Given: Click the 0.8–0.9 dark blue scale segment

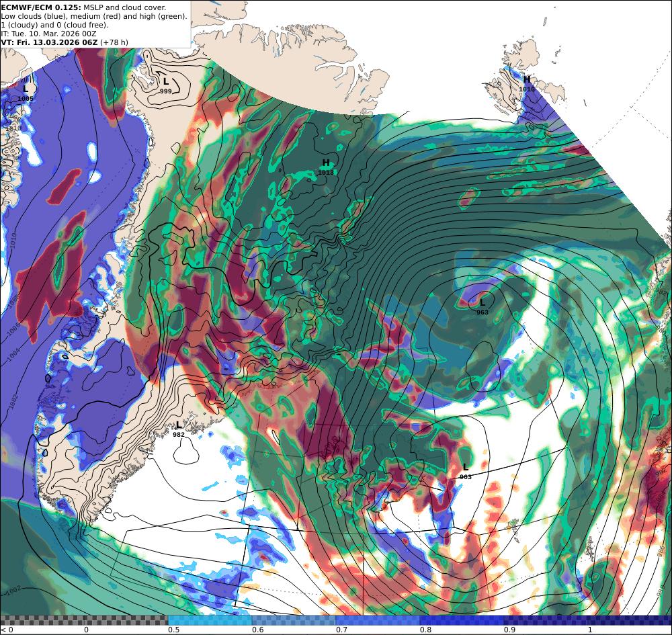Looking at the screenshot, I should (x=462, y=620).
